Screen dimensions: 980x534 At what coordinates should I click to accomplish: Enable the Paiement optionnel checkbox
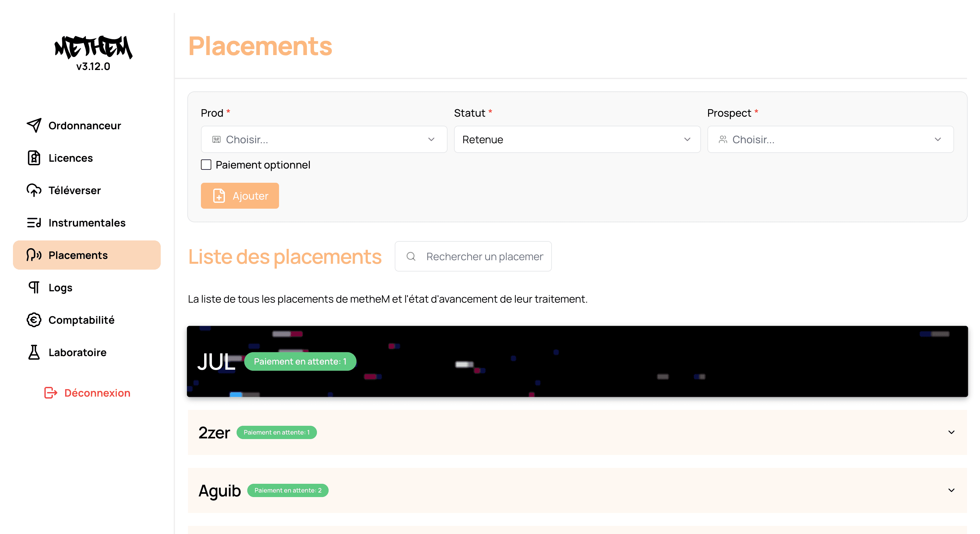click(206, 165)
